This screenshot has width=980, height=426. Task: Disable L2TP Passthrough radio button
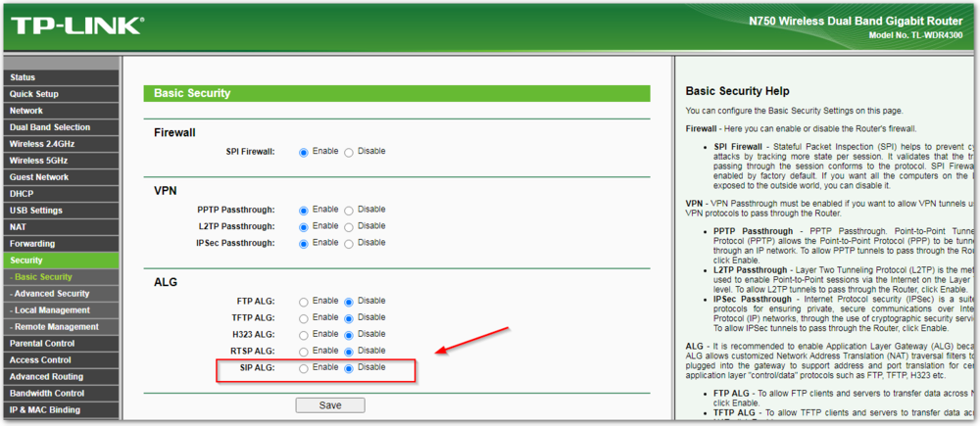point(349,226)
